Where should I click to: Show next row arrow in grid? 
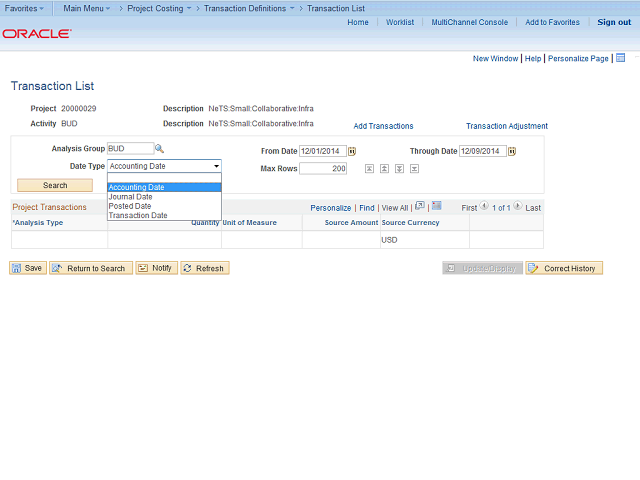[518, 206]
